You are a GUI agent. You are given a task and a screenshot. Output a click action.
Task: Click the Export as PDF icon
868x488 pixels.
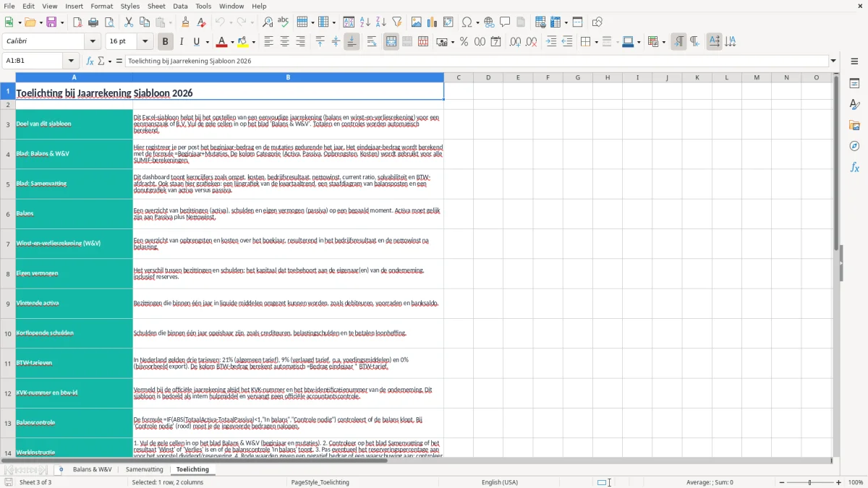pos(77,22)
